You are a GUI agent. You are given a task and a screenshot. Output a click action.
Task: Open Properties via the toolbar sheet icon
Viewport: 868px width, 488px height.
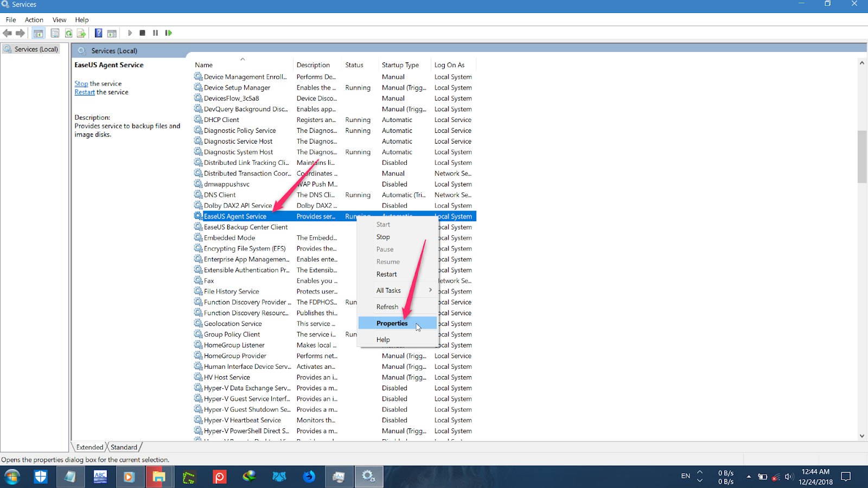(x=55, y=33)
